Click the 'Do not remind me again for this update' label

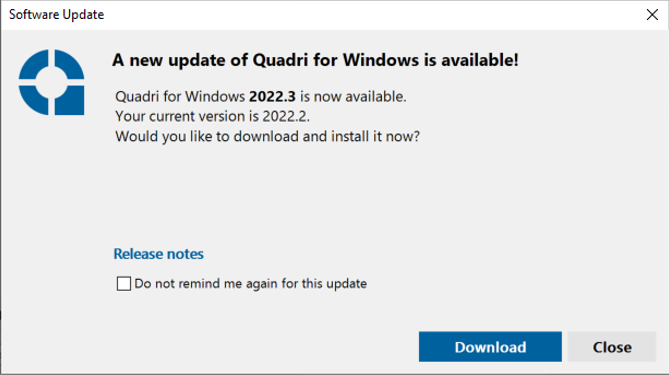(x=250, y=283)
